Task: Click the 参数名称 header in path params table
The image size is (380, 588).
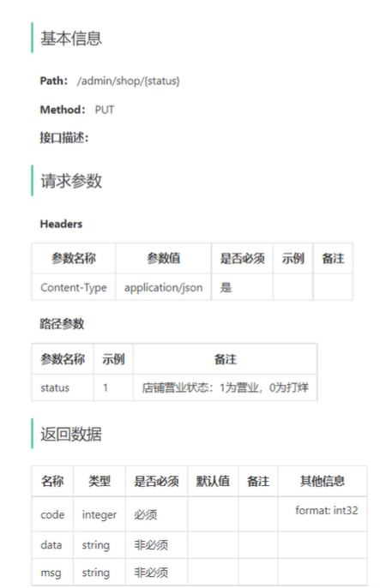Action: [63, 359]
